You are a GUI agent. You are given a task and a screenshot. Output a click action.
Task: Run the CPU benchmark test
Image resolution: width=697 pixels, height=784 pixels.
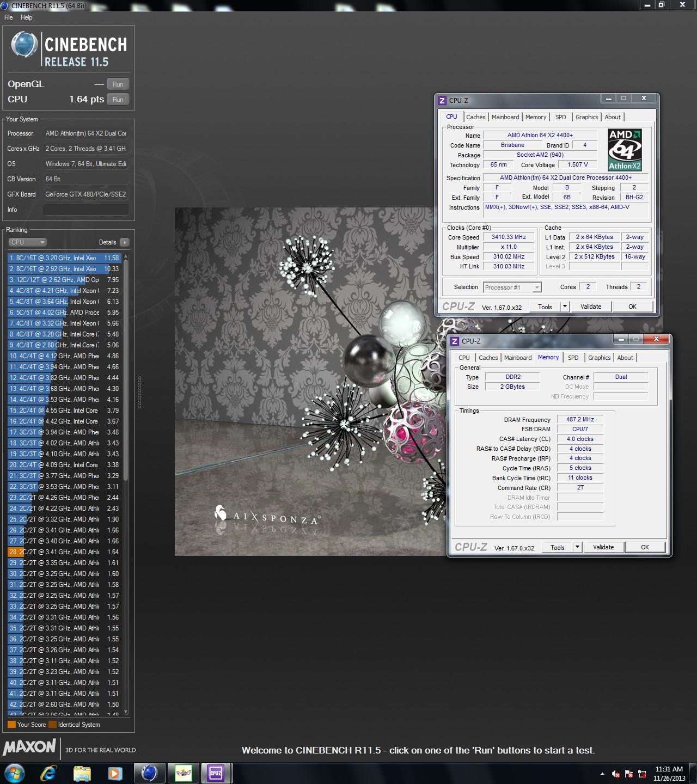118,100
